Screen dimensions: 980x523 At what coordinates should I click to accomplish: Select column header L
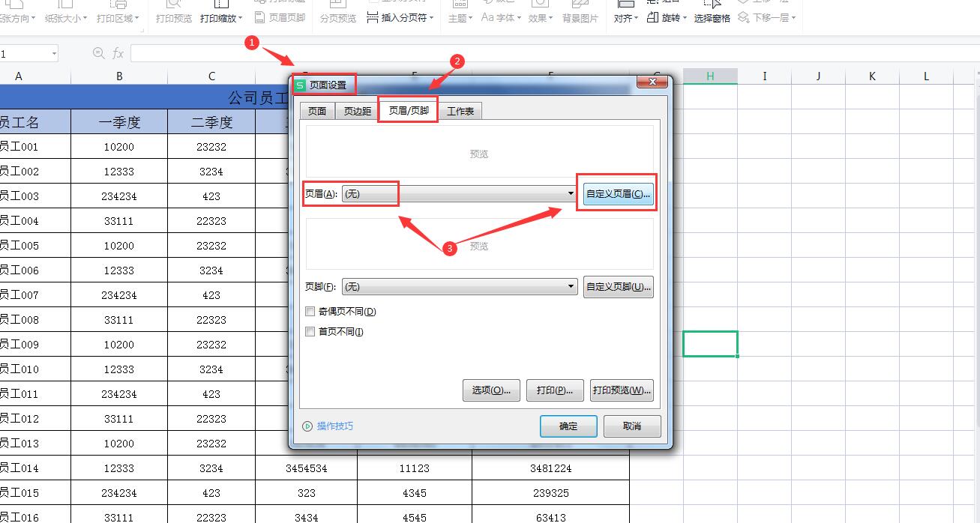point(926,76)
